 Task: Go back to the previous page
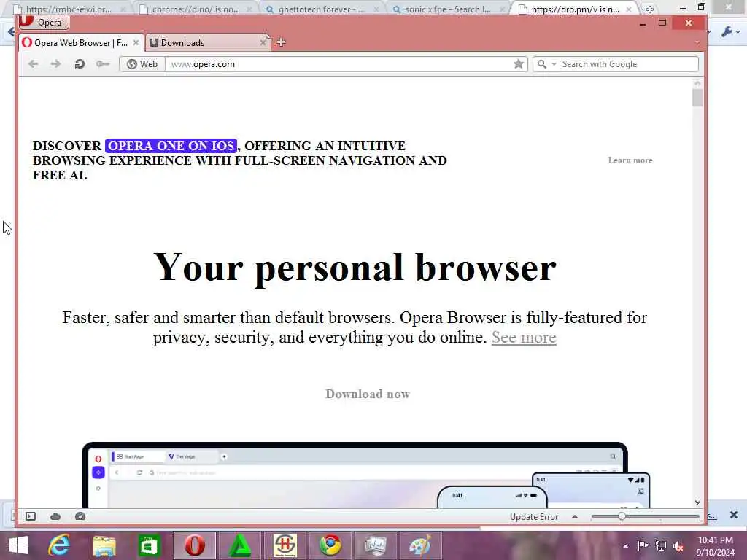point(33,64)
